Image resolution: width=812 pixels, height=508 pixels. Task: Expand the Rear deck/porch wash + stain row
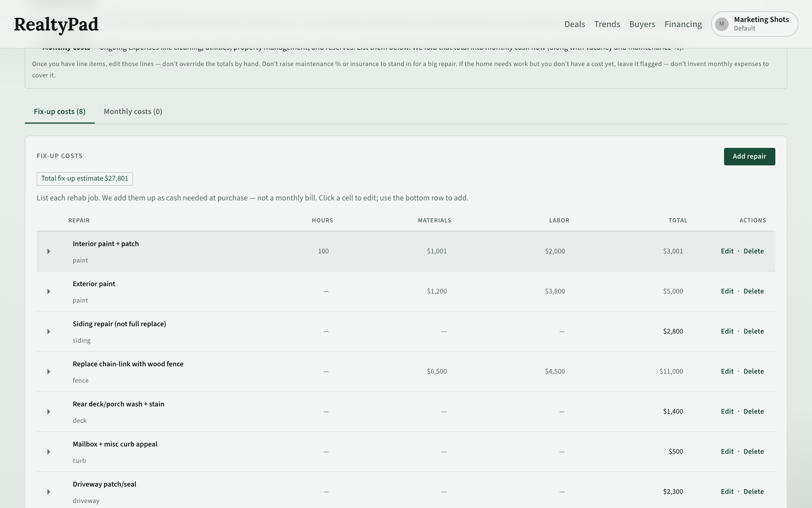[x=49, y=411]
